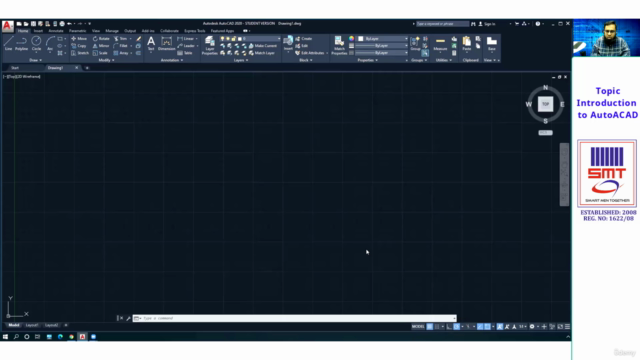The height and width of the screenshot is (360, 640).
Task: Select the Line tool
Action: click(9, 43)
